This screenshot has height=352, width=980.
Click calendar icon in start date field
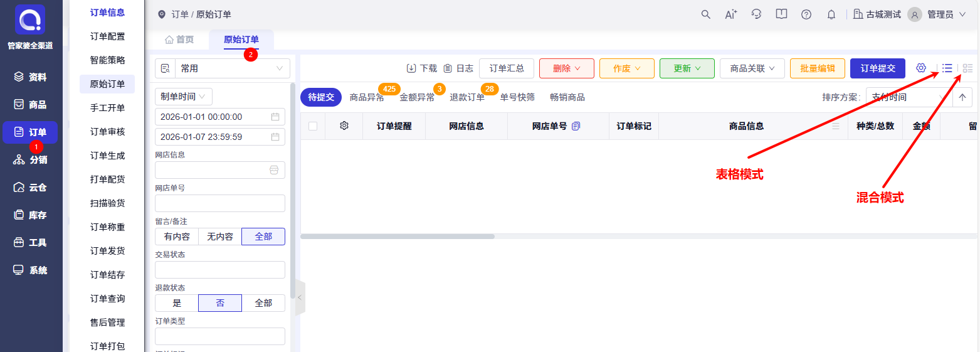click(x=275, y=117)
